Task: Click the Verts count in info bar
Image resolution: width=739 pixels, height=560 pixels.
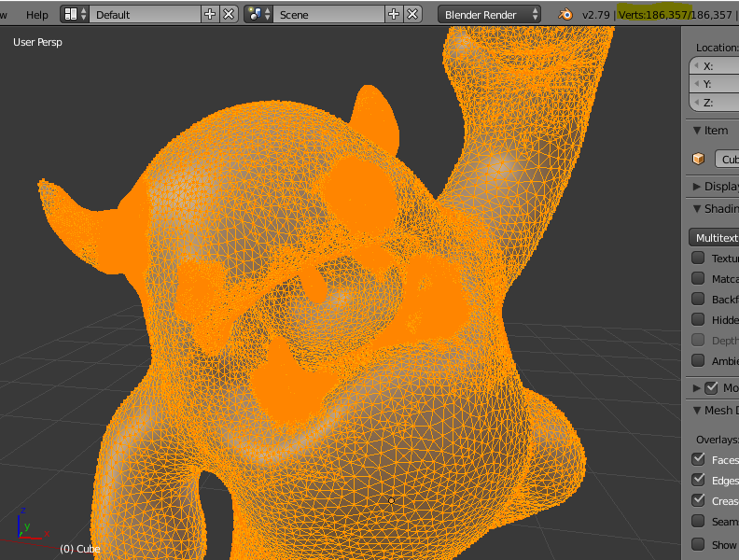Action: (675, 15)
